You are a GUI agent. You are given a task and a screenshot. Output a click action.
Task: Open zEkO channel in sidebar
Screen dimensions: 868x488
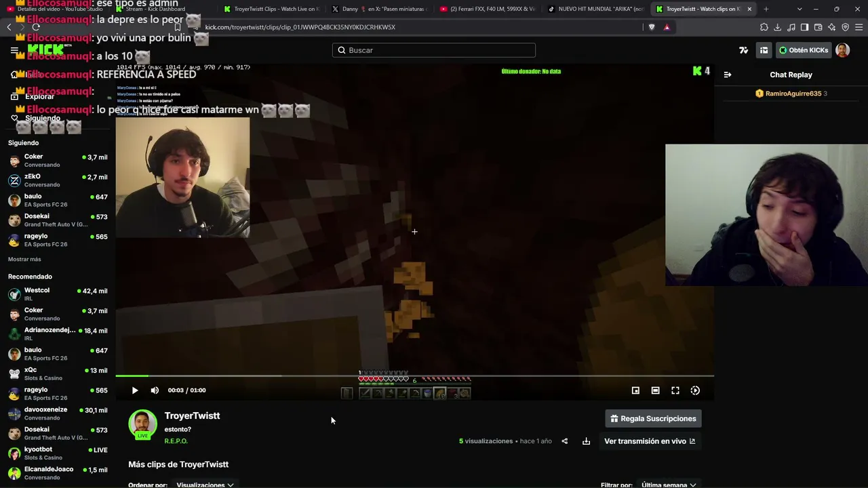point(58,180)
